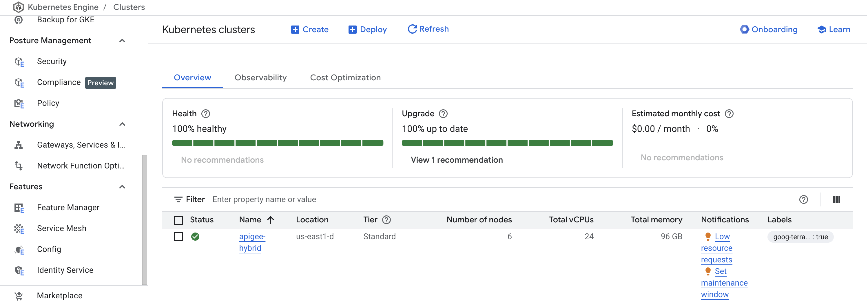This screenshot has width=868, height=305.
Task: Click the Low resource requests lightbulb icon
Action: click(707, 237)
